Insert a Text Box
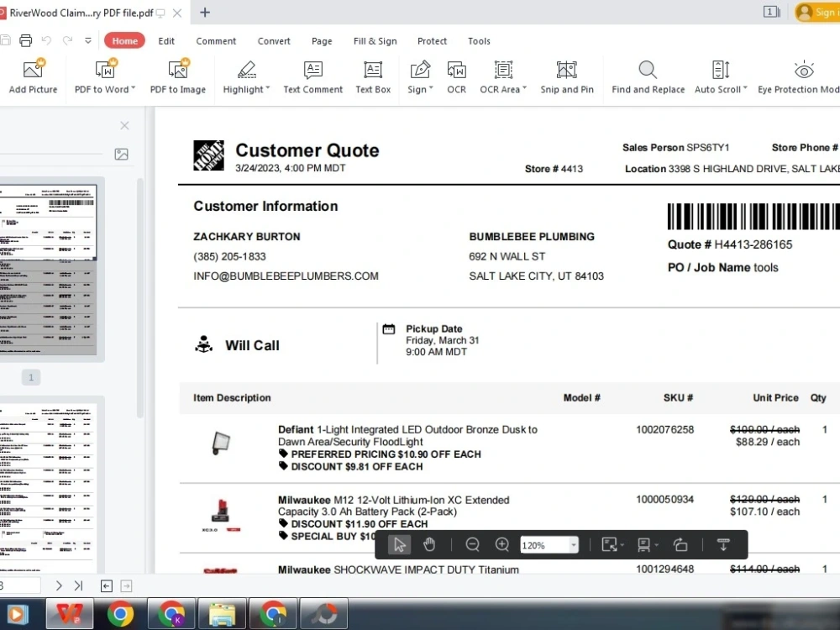 [373, 76]
